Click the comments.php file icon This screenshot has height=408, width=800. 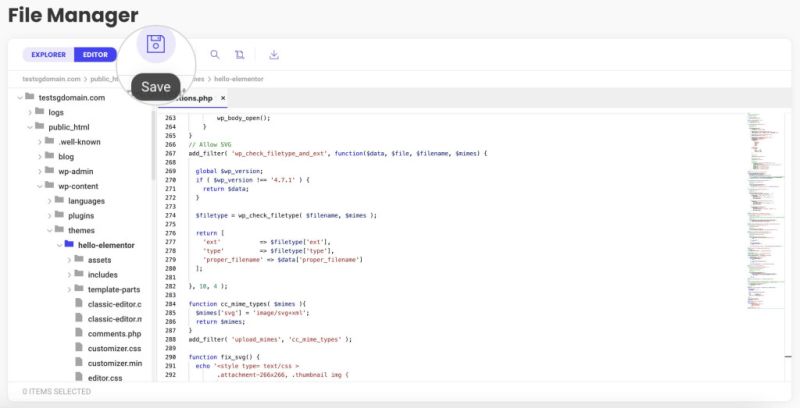79,333
